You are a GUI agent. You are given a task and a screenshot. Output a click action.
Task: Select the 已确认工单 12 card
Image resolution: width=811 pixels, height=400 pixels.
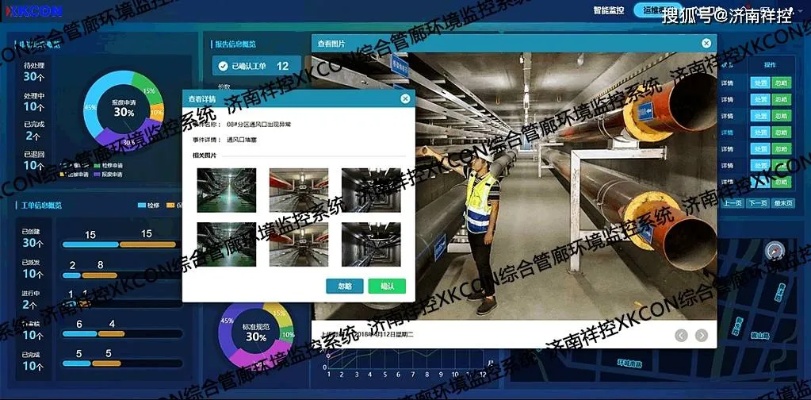(257, 66)
